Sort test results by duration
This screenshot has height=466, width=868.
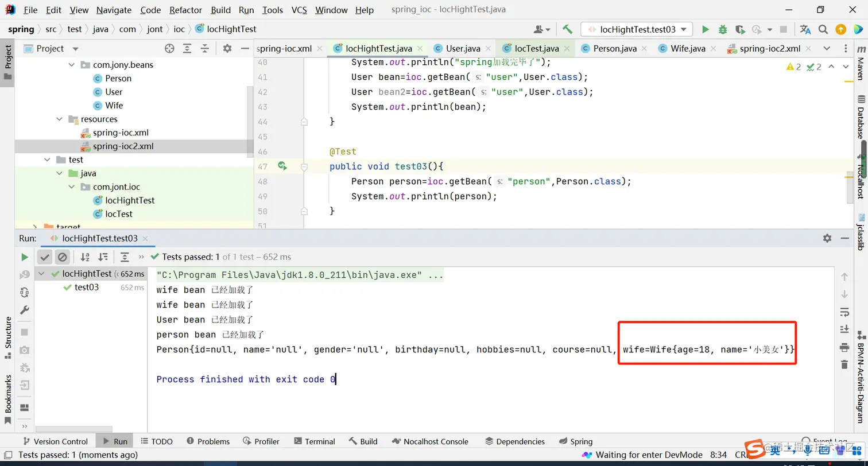coord(103,257)
